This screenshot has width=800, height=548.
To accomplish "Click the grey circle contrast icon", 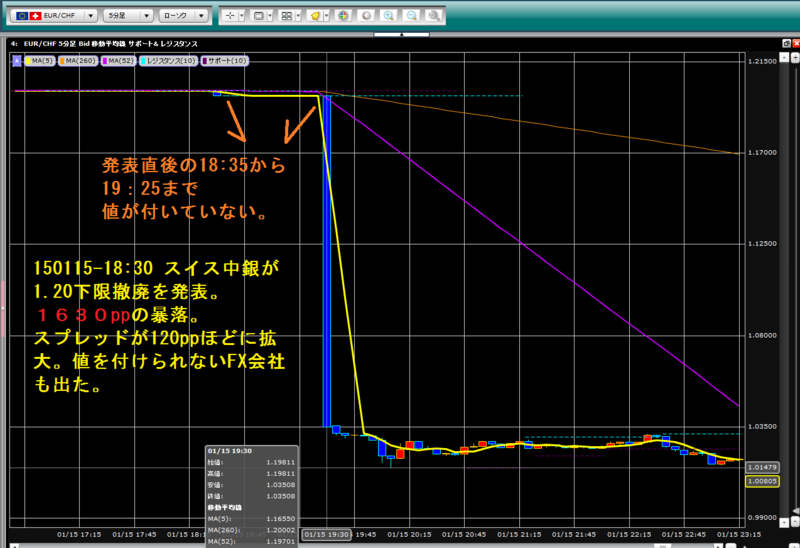I will coord(366,16).
